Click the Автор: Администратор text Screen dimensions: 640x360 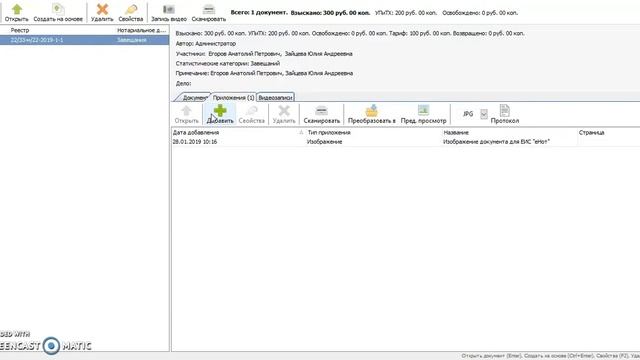point(206,43)
